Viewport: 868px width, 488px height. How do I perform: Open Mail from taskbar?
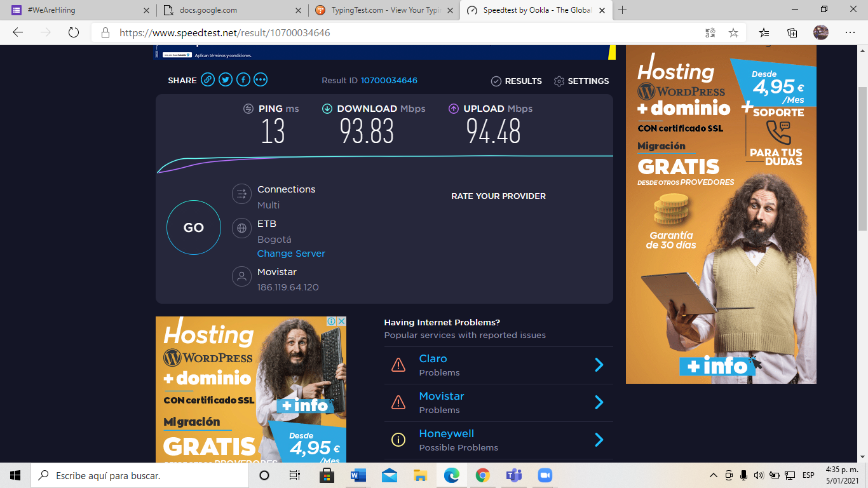(x=390, y=475)
